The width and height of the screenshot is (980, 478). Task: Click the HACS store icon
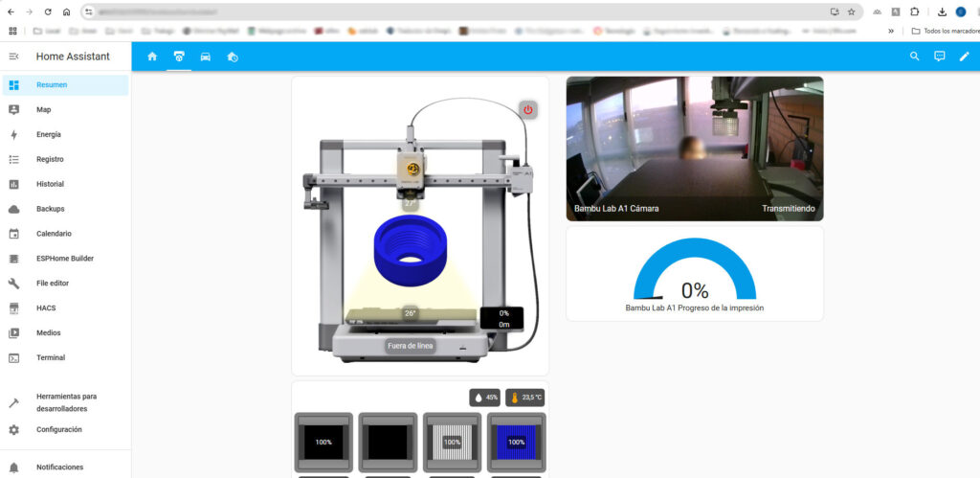[x=13, y=307]
